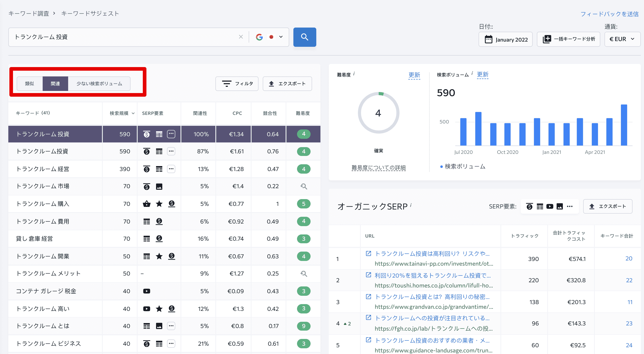Click the keyword table エクスポート button
Viewport: 644px width, 354px height.
(287, 84)
